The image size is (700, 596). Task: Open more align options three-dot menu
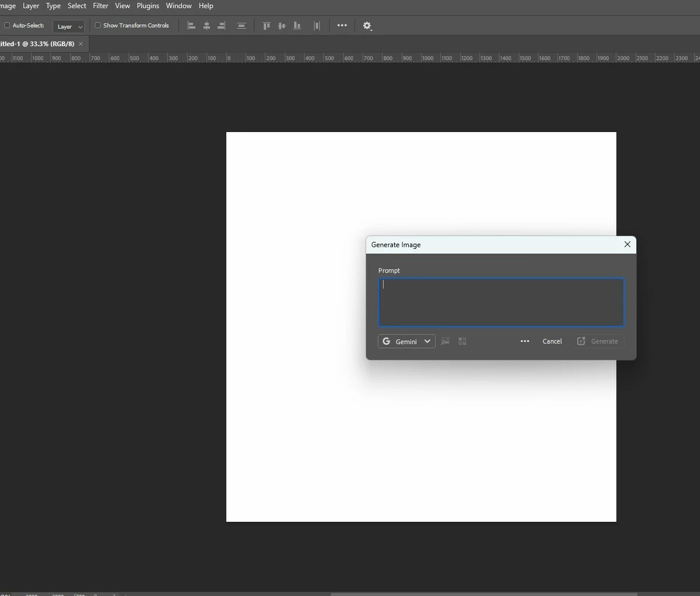pos(342,26)
